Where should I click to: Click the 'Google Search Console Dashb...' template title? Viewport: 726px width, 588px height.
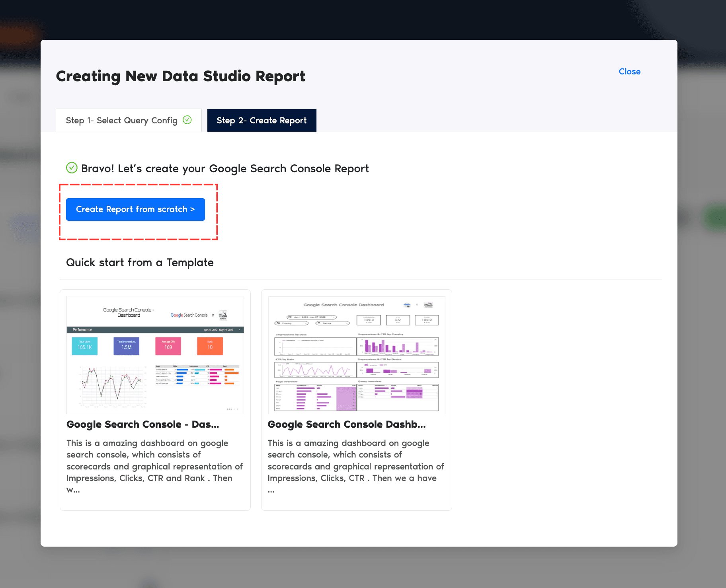point(346,424)
